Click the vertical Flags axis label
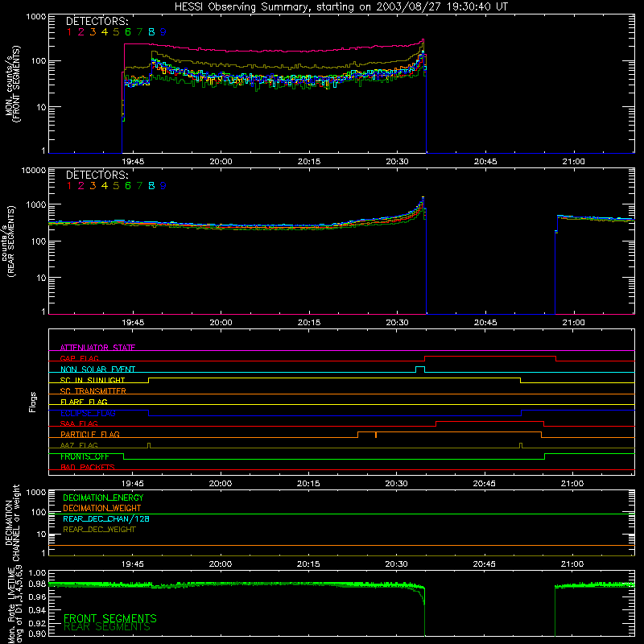 click(x=32, y=402)
